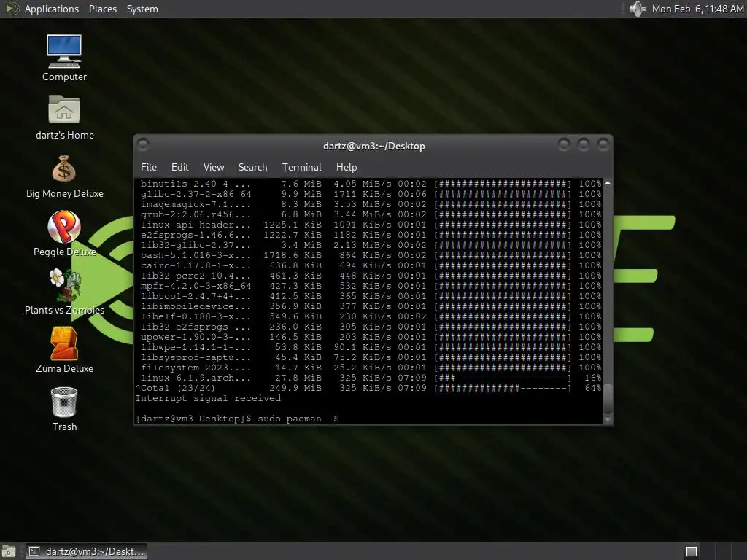
Task: Click the show desktop icon in bottom panel
Action: (9, 551)
